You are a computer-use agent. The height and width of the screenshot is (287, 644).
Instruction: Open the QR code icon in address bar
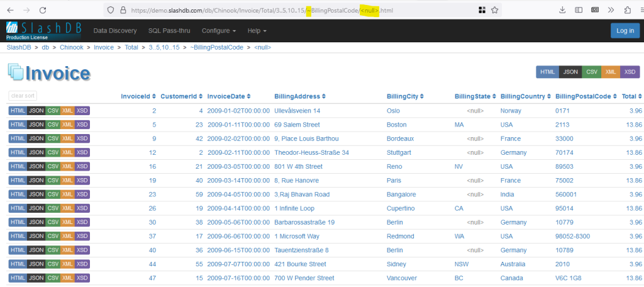[482, 10]
